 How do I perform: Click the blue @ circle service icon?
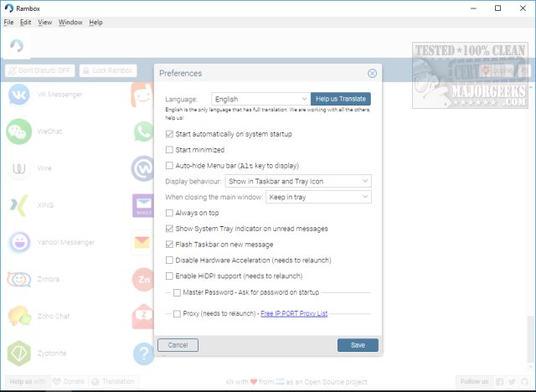(143, 168)
